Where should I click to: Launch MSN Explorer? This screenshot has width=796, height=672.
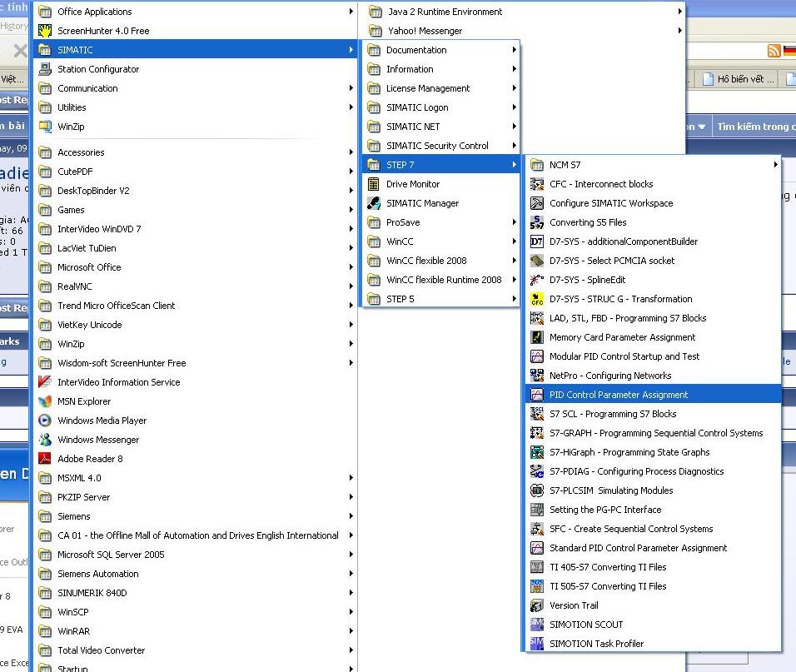coord(196,401)
